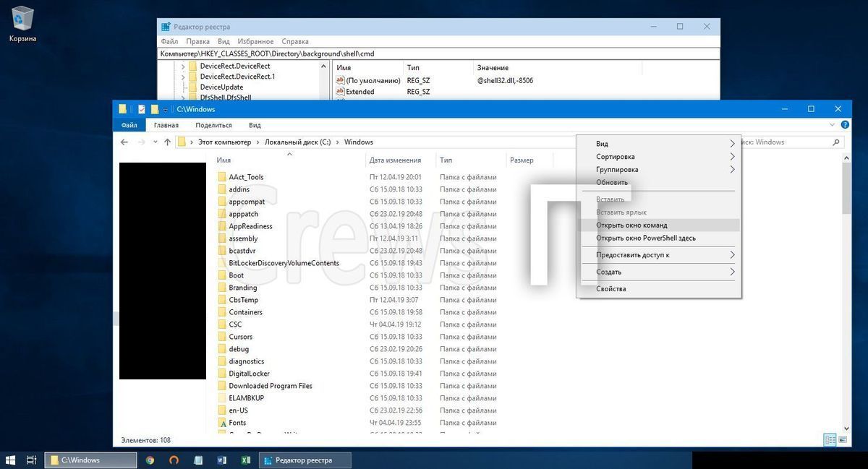Expand the DeviceRect.DeviceRect.1 registry key
This screenshot has height=469, width=868.
(x=184, y=77)
